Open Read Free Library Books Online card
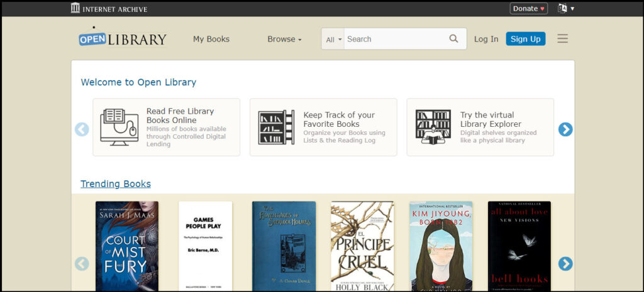The image size is (644, 292). [x=166, y=127]
